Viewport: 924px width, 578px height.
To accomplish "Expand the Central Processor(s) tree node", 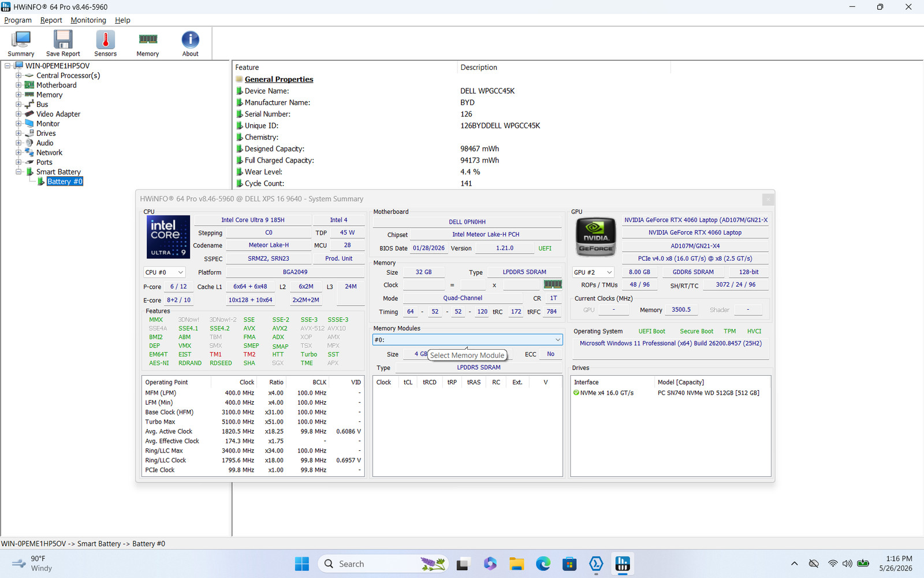I will 18,76.
